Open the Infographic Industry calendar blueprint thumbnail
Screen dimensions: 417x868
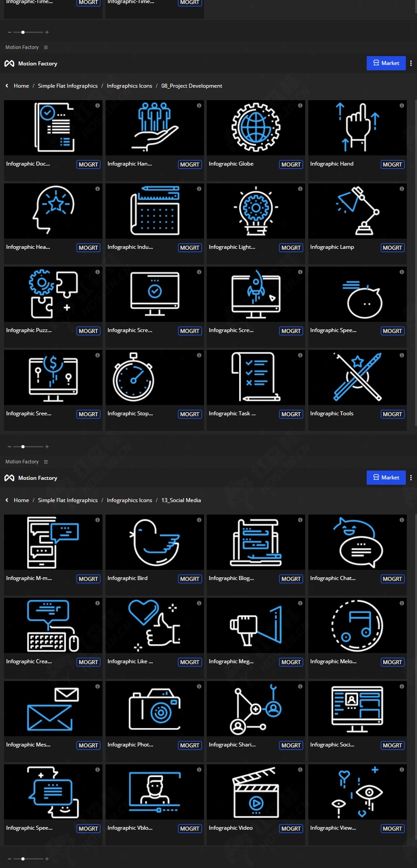click(155, 211)
